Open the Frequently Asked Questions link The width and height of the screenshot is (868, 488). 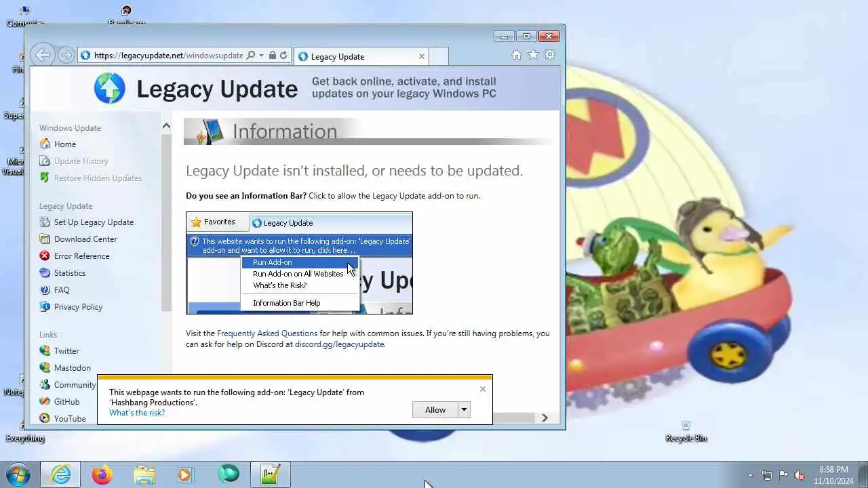pyautogui.click(x=267, y=333)
